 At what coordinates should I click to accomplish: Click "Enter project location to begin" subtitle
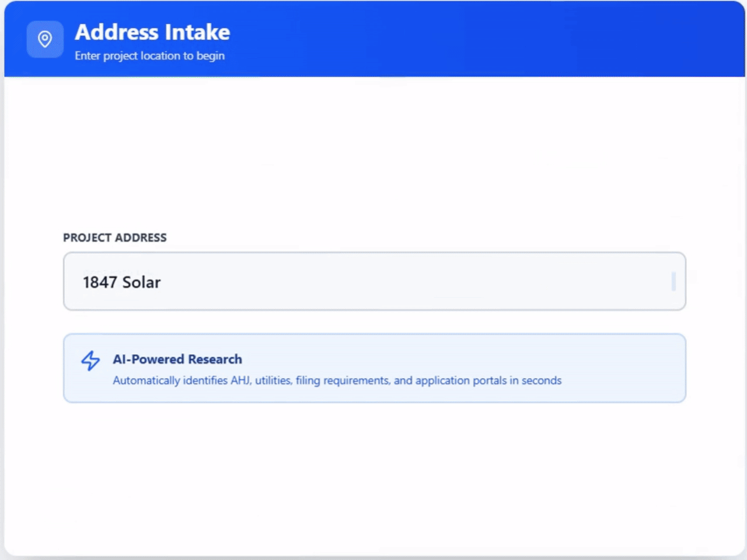149,56
